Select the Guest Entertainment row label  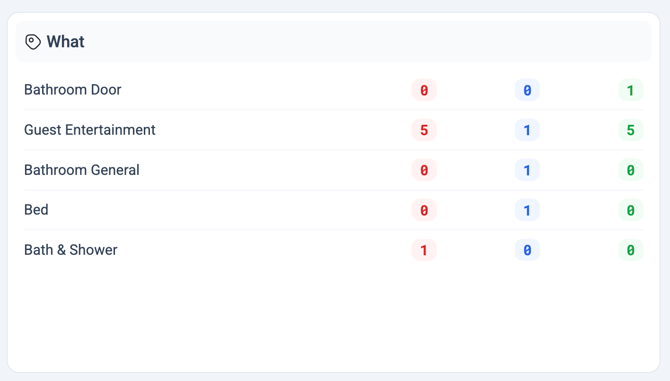click(x=90, y=130)
